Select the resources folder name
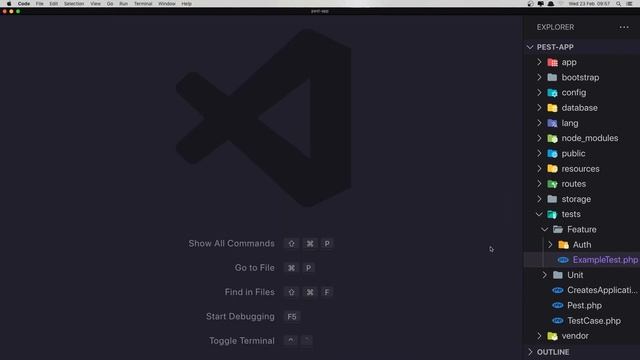 pos(580,169)
